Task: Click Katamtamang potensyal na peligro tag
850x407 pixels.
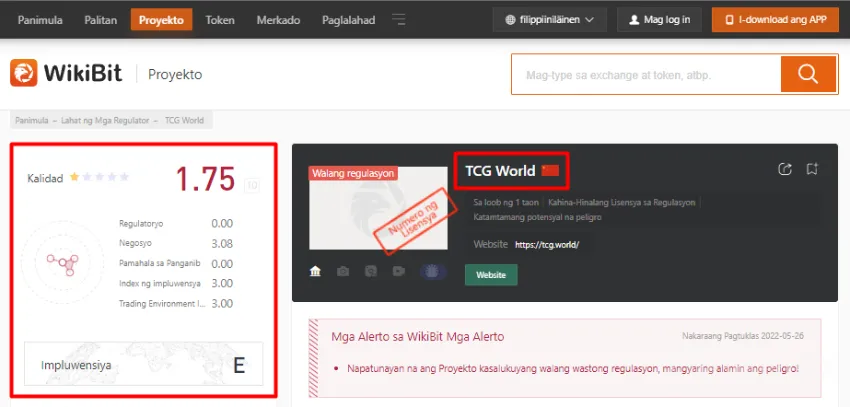Action: [x=537, y=217]
